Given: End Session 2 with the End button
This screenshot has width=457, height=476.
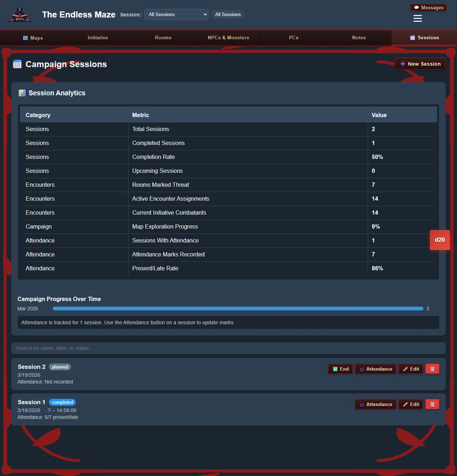Looking at the screenshot, I should coord(340,369).
